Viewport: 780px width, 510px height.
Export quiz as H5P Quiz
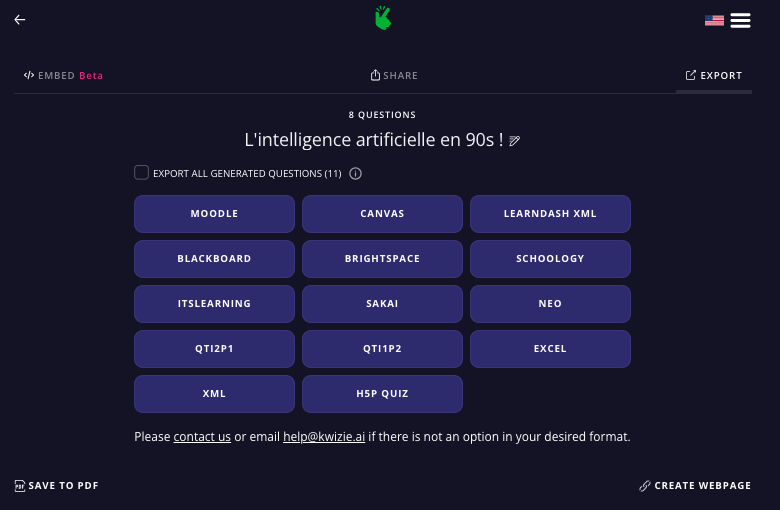382,394
